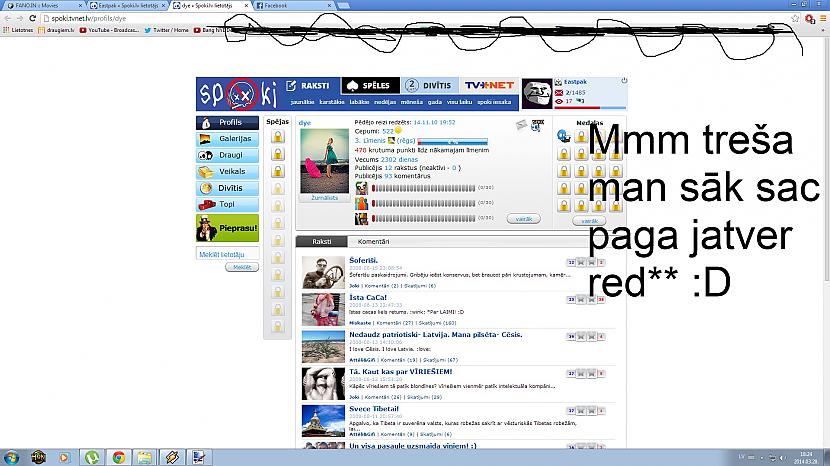Click the dye profile photo
This screenshot has width=830, height=466.
point(324,161)
